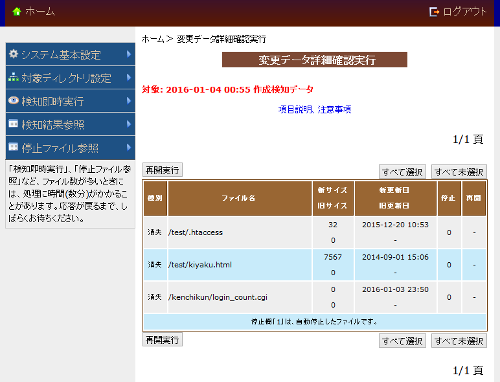Click the gear icon for システム基本設定
Viewport: 500px width, 382px height.
[13, 54]
